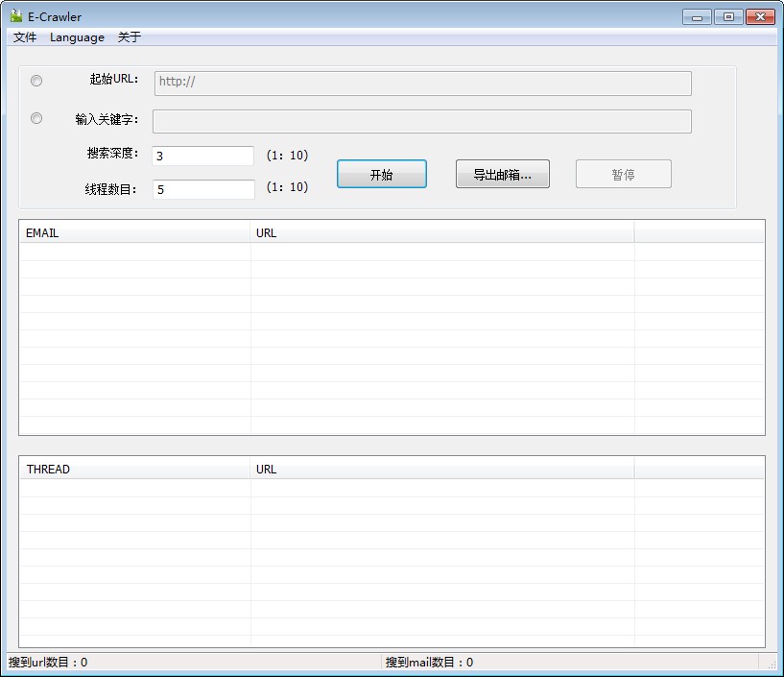The width and height of the screenshot is (784, 677).
Task: Select the 输入关键字 radio button
Action: click(36, 117)
